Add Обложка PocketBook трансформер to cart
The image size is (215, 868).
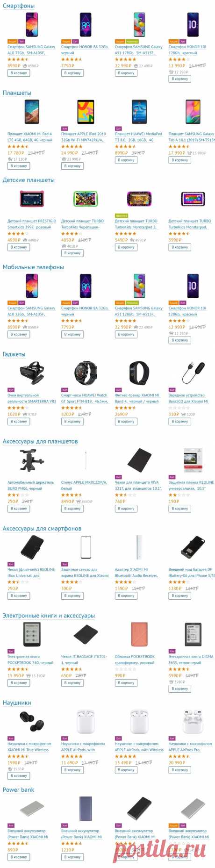(x=126, y=683)
